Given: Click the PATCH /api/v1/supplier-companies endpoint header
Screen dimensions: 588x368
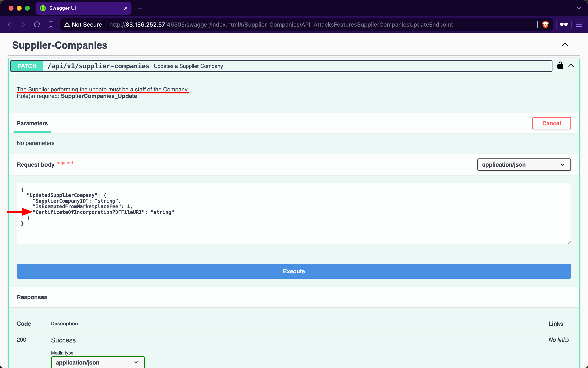Looking at the screenshot, I should coord(281,66).
